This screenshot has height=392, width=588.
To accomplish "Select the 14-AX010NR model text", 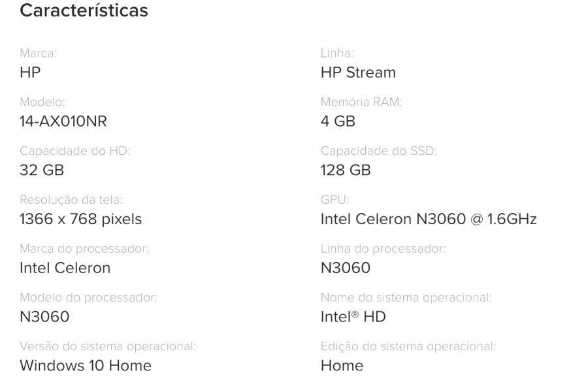I will click(63, 122).
